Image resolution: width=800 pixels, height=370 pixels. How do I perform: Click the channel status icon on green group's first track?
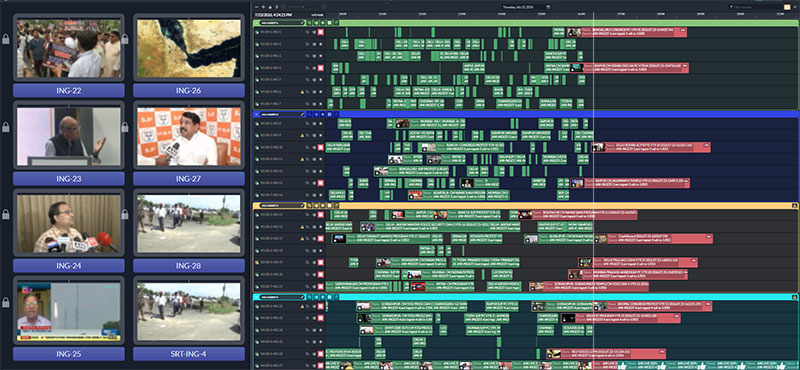[257, 32]
